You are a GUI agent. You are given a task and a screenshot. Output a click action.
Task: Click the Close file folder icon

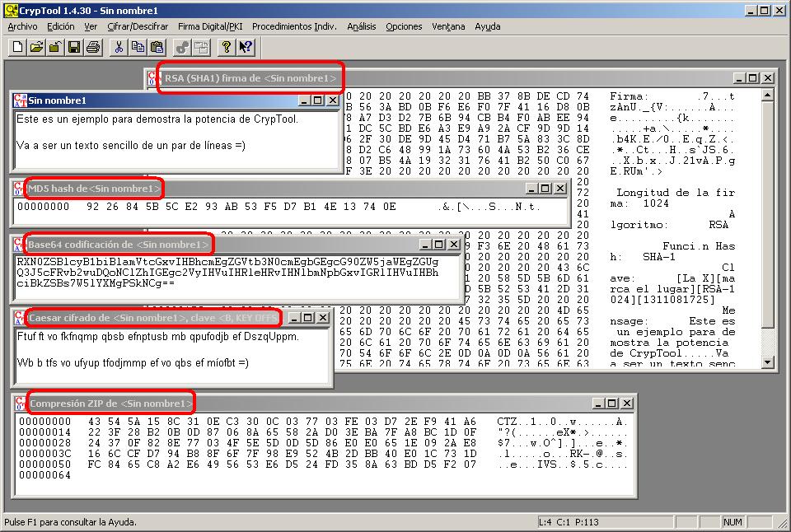point(55,48)
